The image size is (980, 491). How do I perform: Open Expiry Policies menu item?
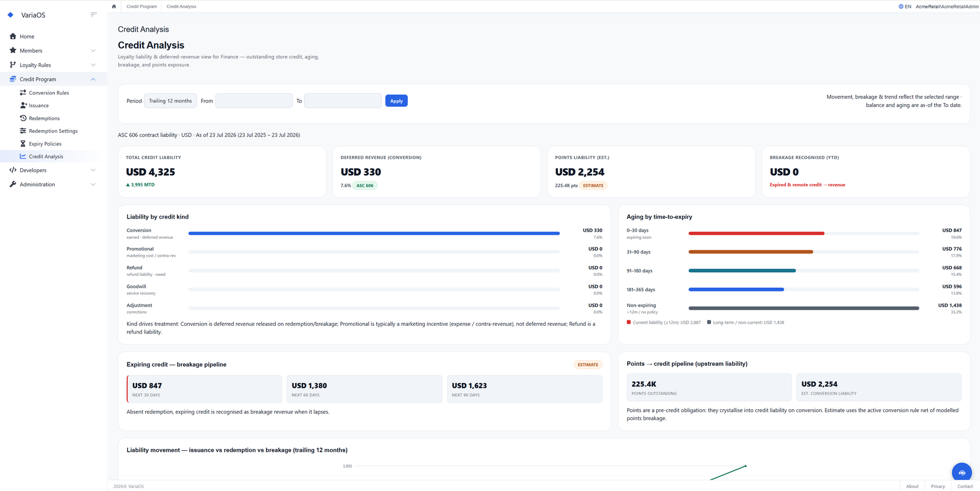pyautogui.click(x=45, y=144)
